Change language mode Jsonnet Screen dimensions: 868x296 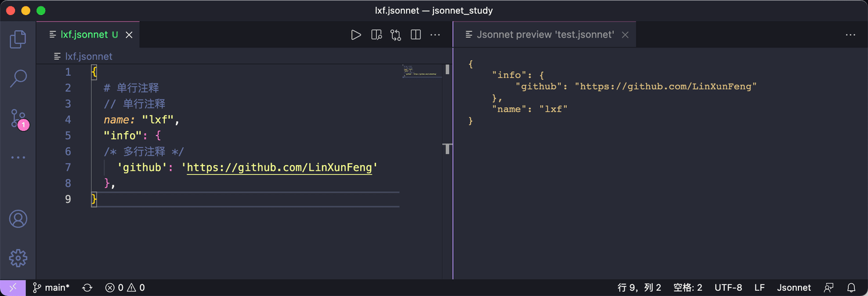pos(794,287)
